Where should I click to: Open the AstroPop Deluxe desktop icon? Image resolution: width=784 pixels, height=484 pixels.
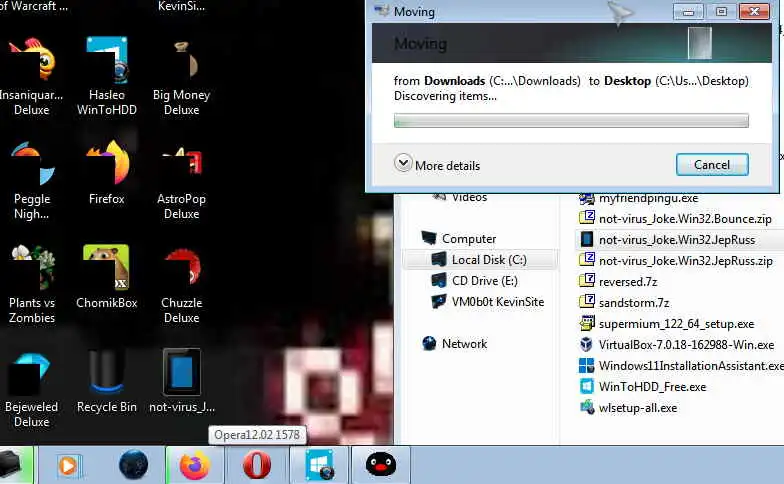click(182, 180)
